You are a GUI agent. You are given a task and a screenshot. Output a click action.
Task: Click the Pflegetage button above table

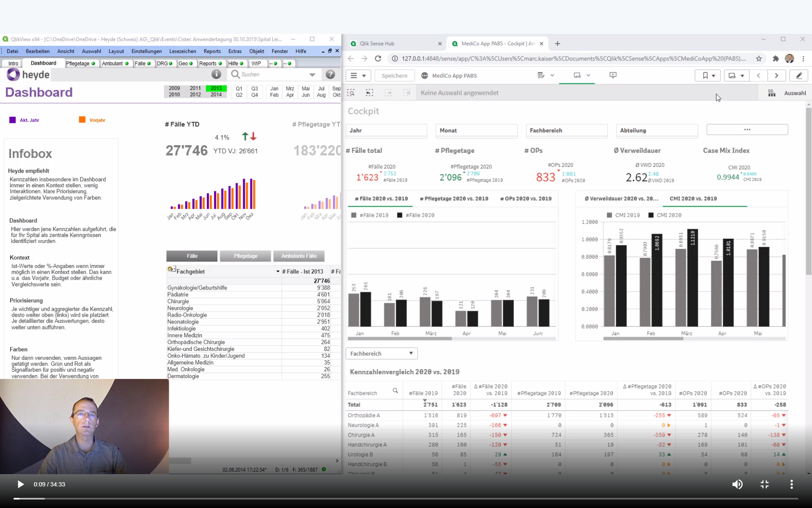point(246,256)
